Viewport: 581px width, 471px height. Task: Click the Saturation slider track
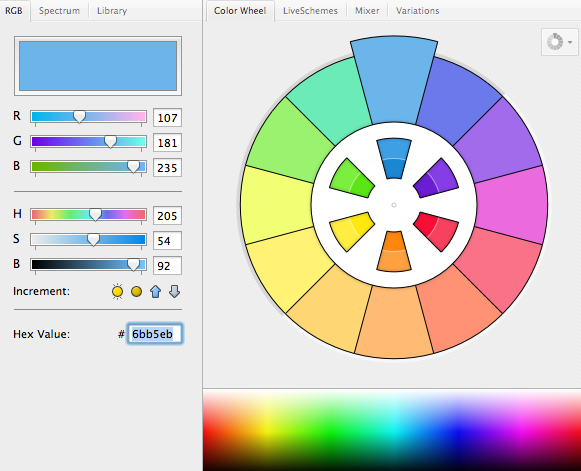tap(88, 239)
